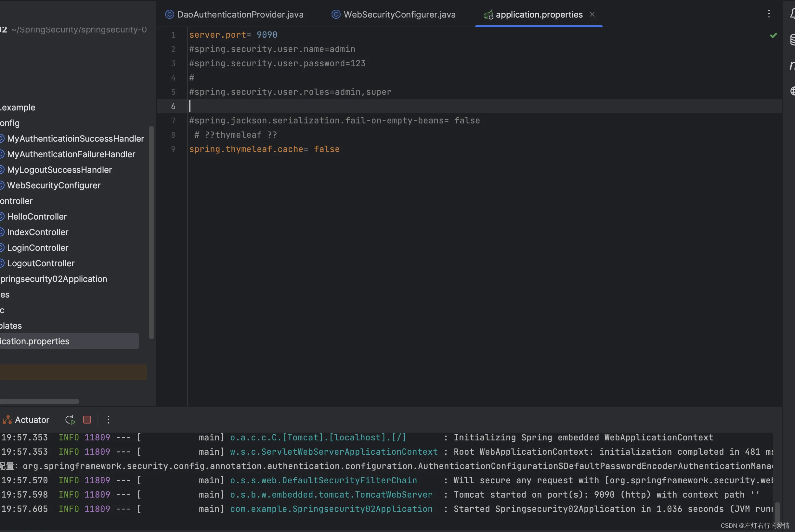Click the ServletWebServerApplicationContext logger name

pos(334,452)
